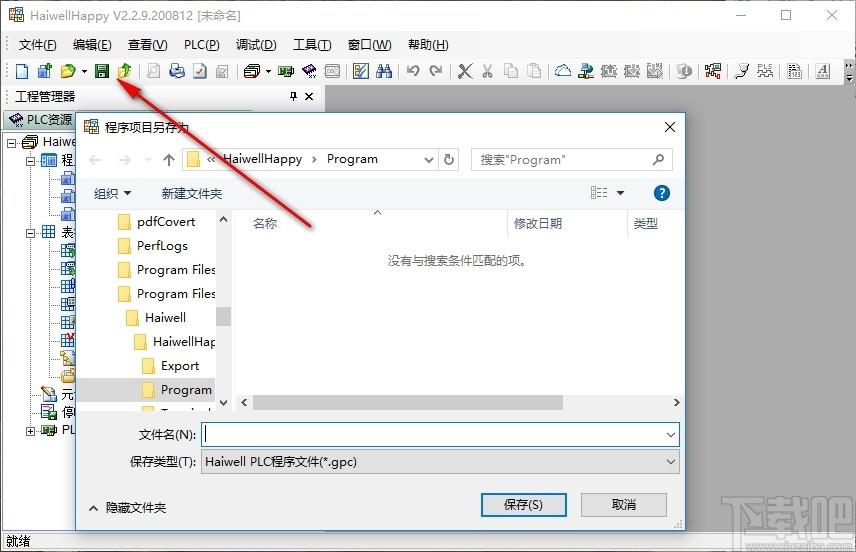This screenshot has height=552, width=856.
Task: Click the stacked windows toolbar icon
Action: 252,71
